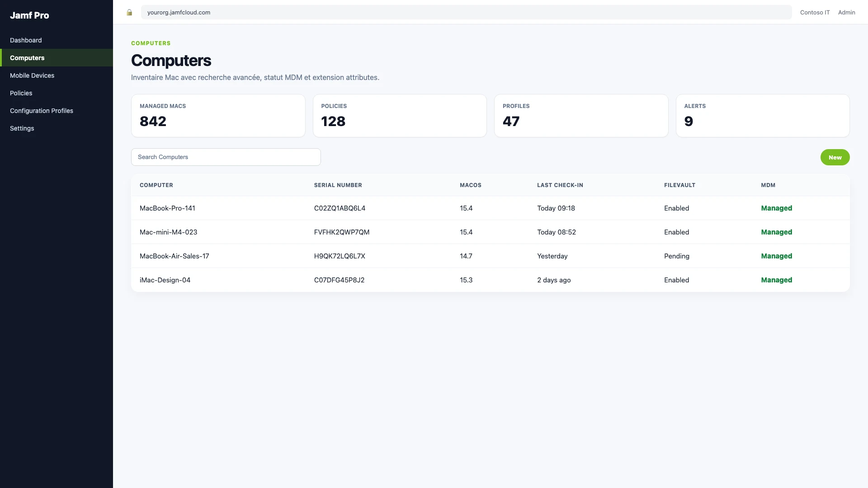Click Contoso IT in the top bar

[x=815, y=12]
